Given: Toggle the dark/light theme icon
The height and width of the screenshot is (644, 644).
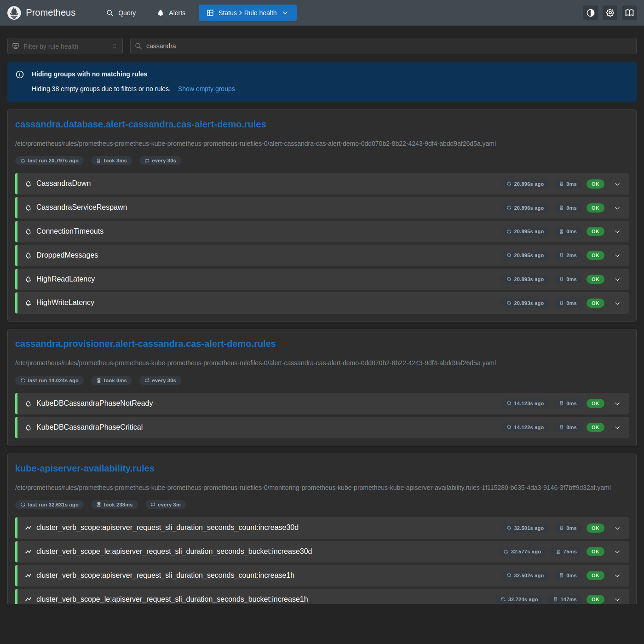Looking at the screenshot, I should (x=591, y=13).
